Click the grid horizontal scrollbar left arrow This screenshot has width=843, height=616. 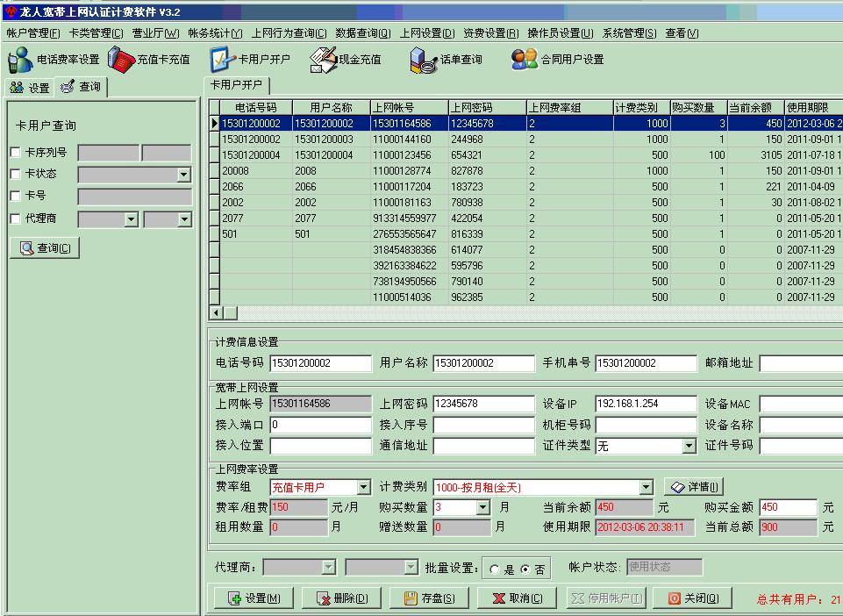[x=216, y=312]
